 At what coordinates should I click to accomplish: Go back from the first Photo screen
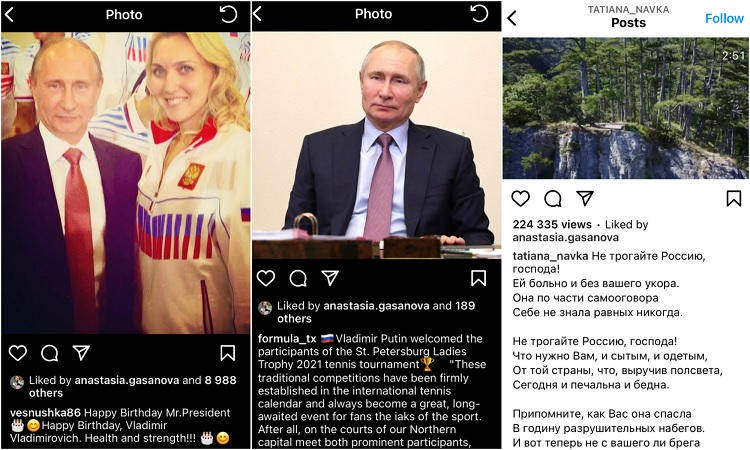pos(9,14)
